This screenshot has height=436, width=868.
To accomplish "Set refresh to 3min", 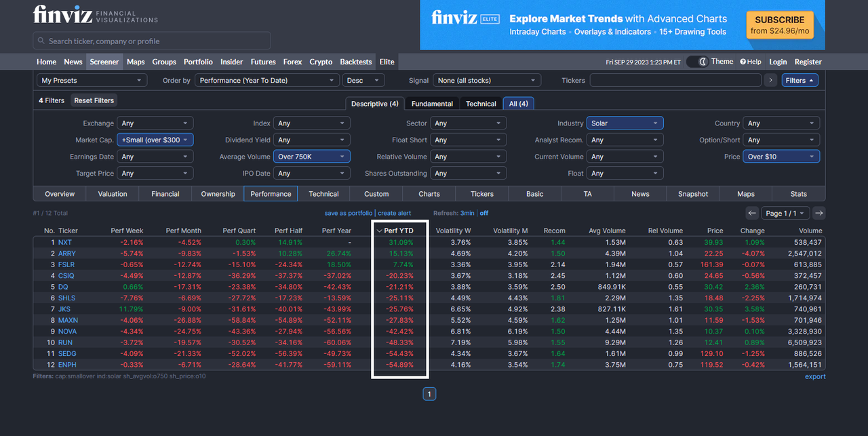I will 467,213.
